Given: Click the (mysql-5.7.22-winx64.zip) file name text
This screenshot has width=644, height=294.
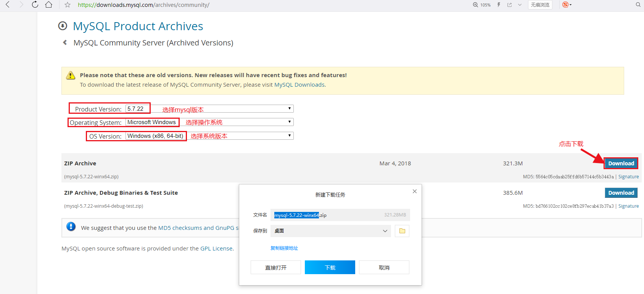Looking at the screenshot, I should [91, 177].
